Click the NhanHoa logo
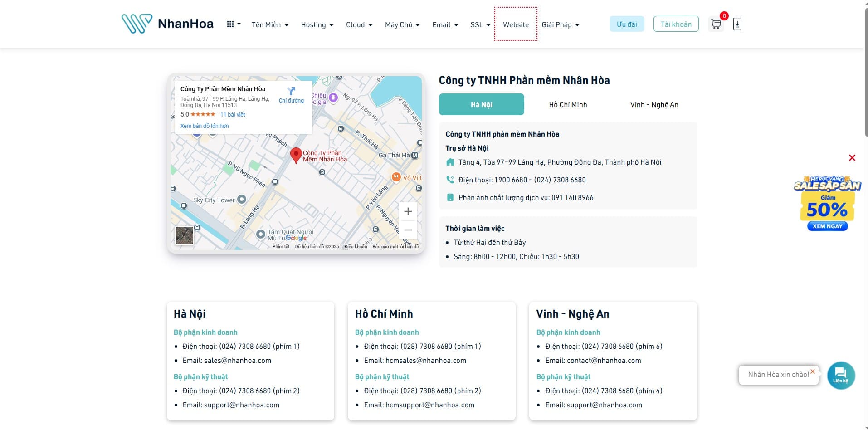Viewport: 868px width, 430px height. pyautogui.click(x=167, y=24)
